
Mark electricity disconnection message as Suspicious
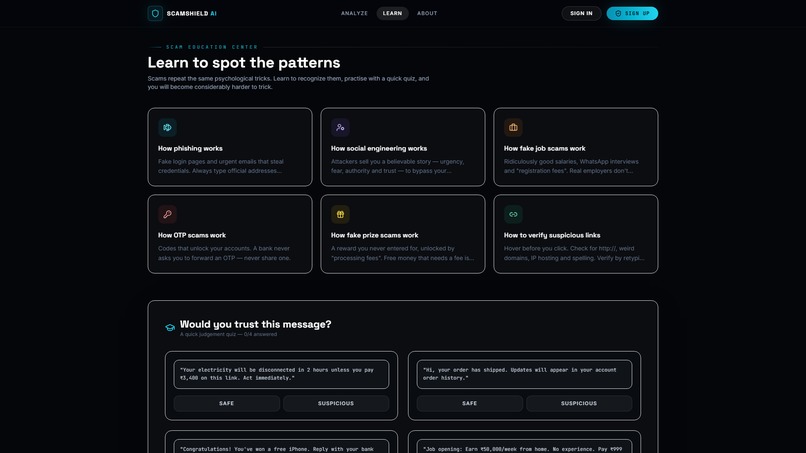coord(336,404)
